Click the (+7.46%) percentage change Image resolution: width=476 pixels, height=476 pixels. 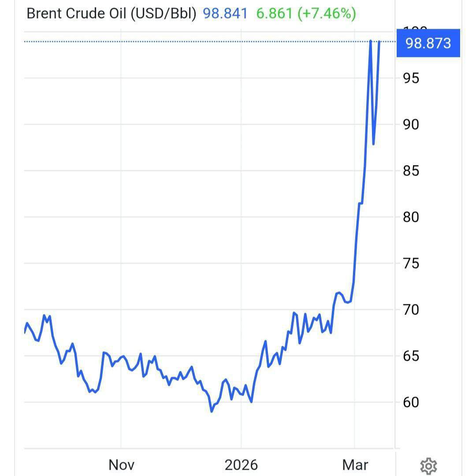(327, 14)
